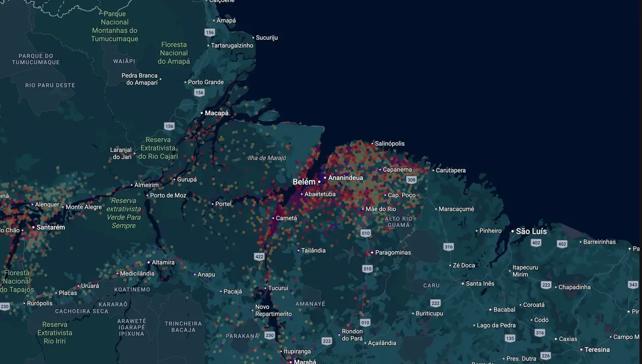The width and height of the screenshot is (642, 364).
Task: Click the Mãe do Rio town label
Action: pyautogui.click(x=381, y=209)
